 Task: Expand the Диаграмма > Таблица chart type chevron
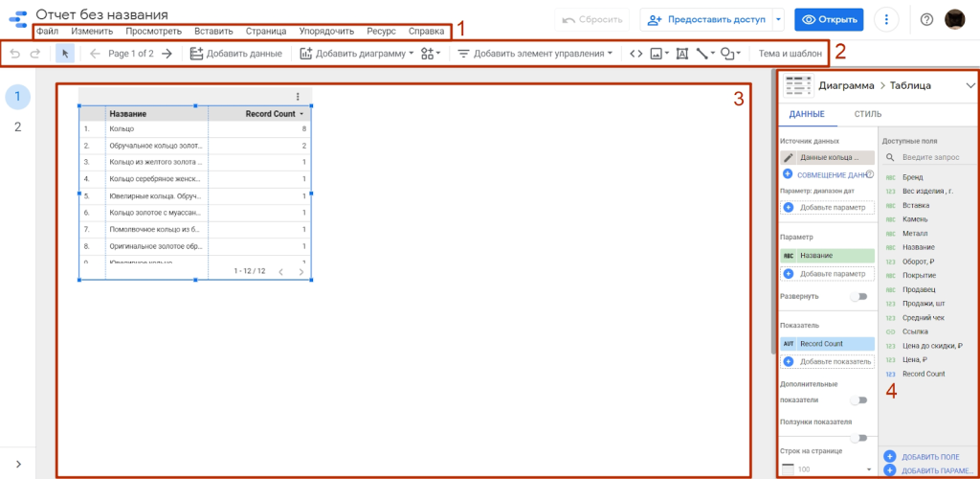[x=969, y=85]
